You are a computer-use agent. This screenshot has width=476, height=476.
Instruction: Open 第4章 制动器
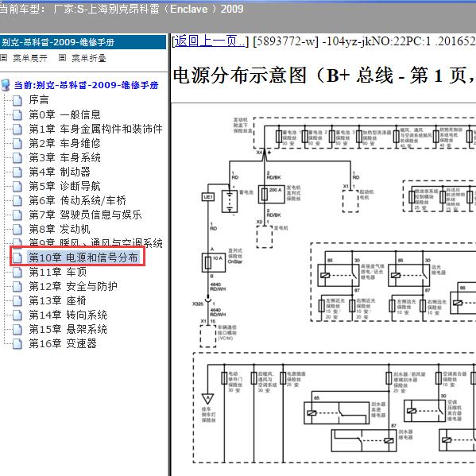coord(60,172)
